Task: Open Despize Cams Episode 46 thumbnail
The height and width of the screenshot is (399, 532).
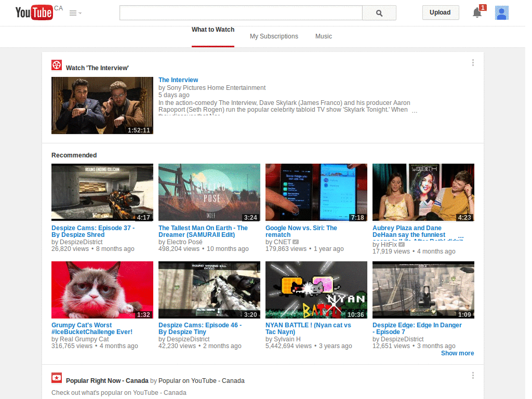Action: coord(209,290)
